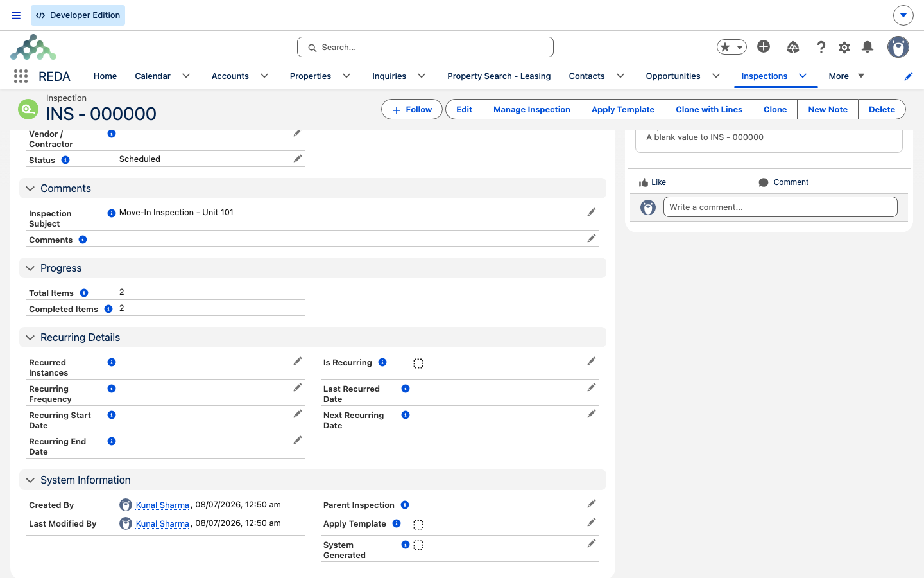Toggle the System Generated checkbox
This screenshot has height=578, width=924.
point(418,545)
